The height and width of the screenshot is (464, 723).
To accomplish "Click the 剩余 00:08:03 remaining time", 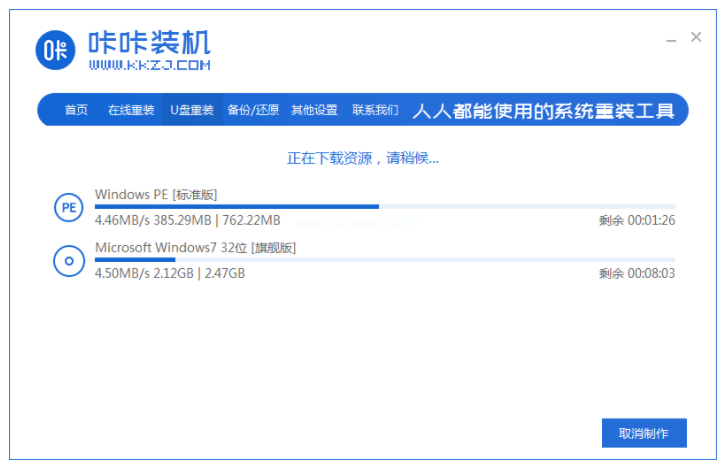I will [x=637, y=273].
